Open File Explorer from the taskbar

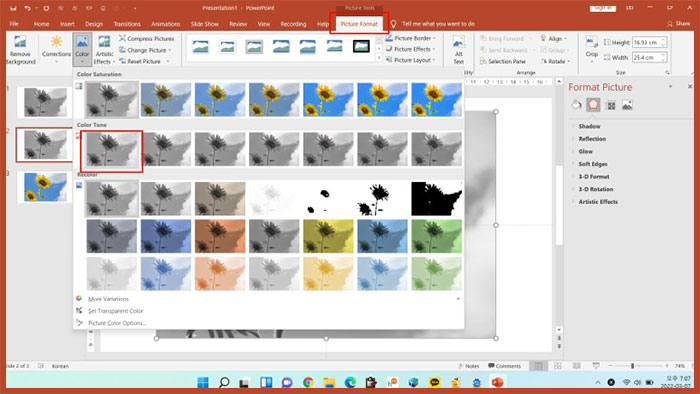tap(329, 382)
